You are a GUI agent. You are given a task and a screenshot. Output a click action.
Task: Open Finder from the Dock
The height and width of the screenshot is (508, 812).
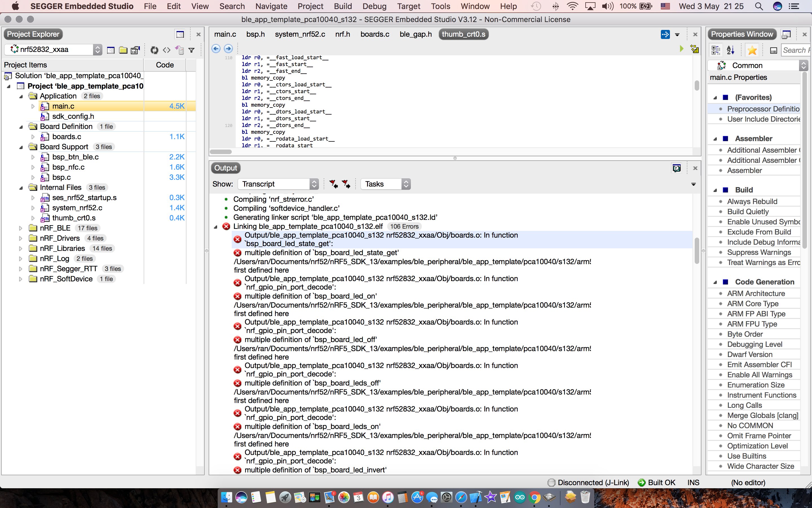(x=226, y=497)
